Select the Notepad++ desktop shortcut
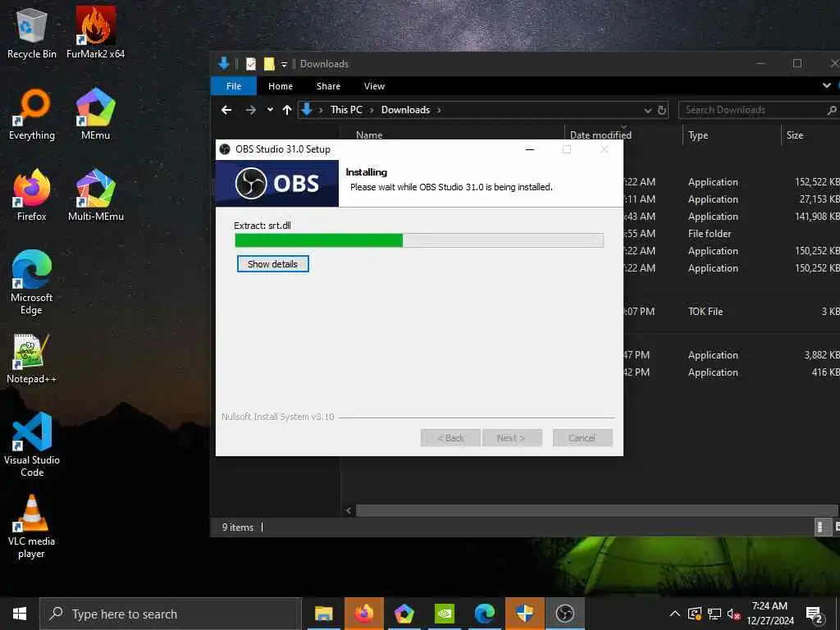This screenshot has height=630, width=840. (32, 359)
